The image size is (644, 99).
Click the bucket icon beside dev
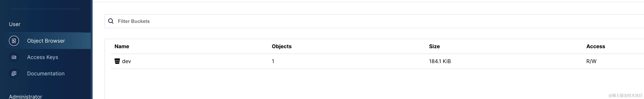117,61
